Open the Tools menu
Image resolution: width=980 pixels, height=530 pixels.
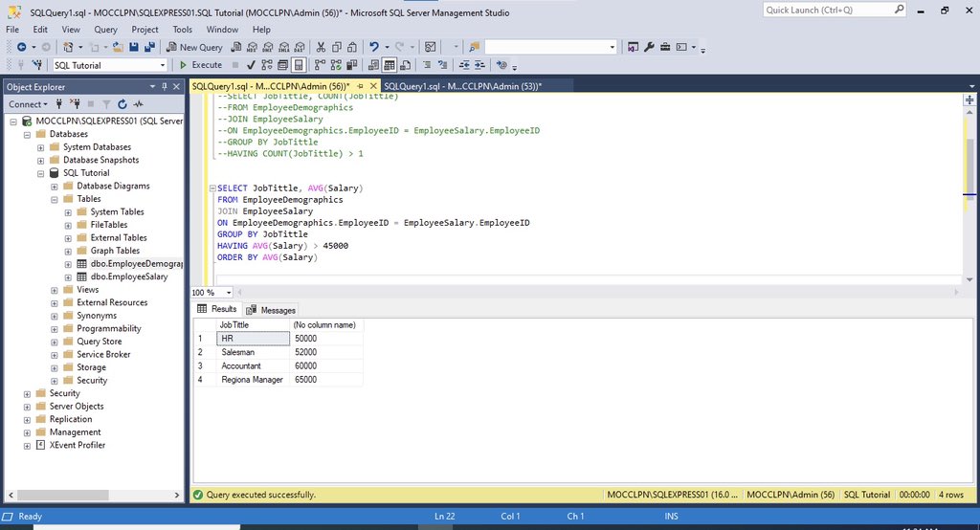(x=183, y=30)
